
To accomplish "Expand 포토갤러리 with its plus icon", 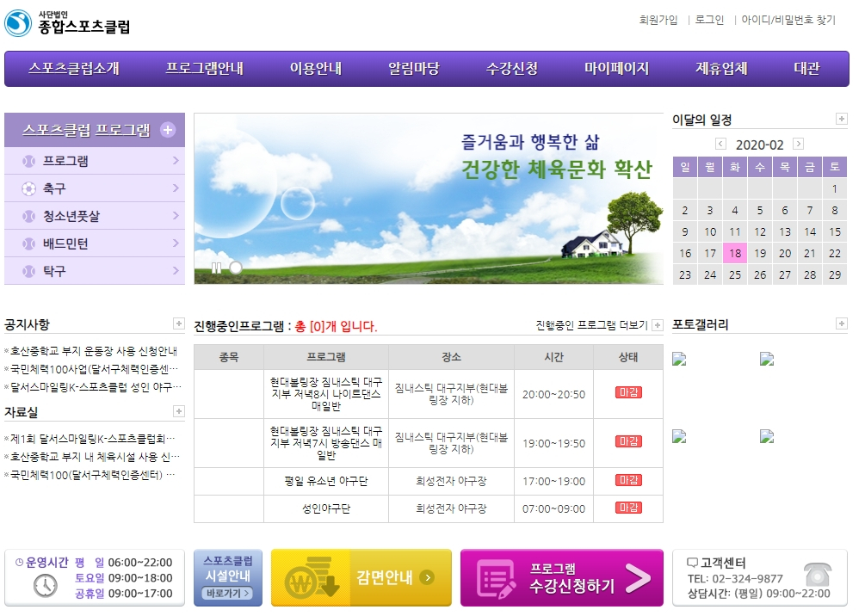I will [841, 324].
